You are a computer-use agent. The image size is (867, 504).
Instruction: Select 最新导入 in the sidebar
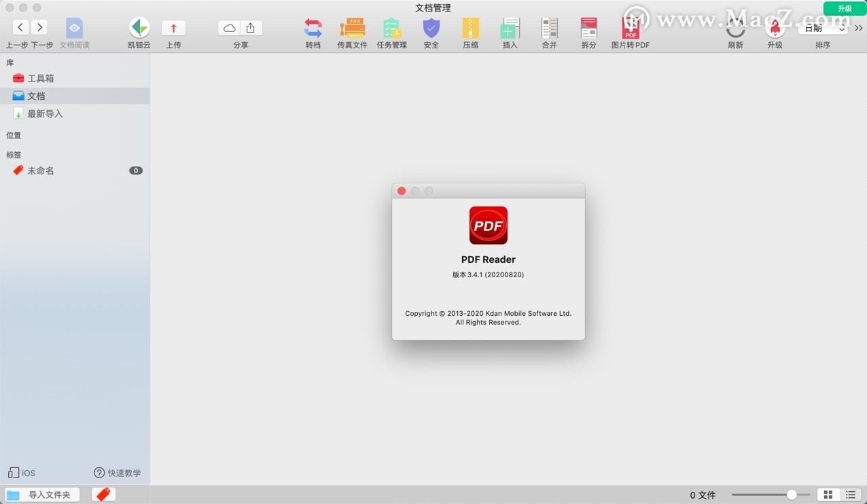pos(75,113)
